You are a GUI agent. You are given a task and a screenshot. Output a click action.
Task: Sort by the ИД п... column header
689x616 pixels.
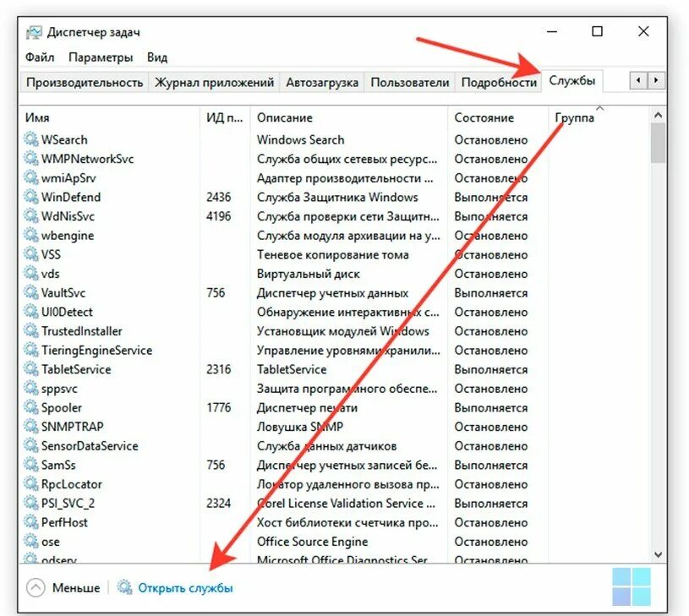click(x=225, y=117)
